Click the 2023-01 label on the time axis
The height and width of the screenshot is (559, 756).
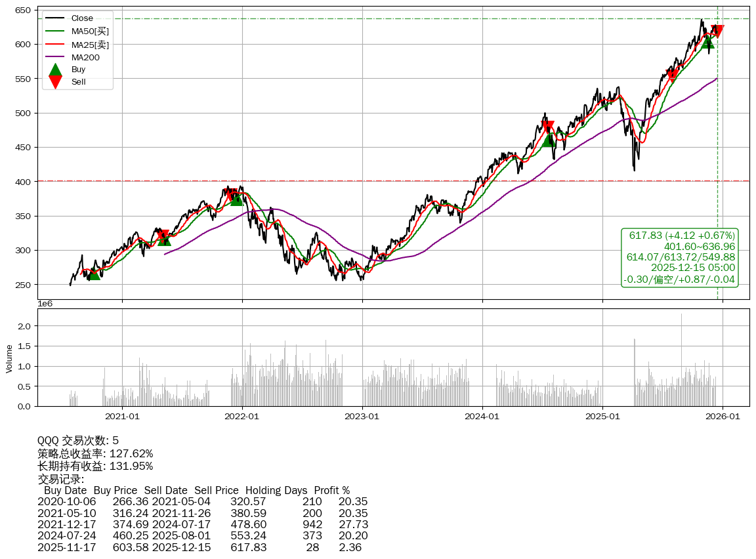362,416
